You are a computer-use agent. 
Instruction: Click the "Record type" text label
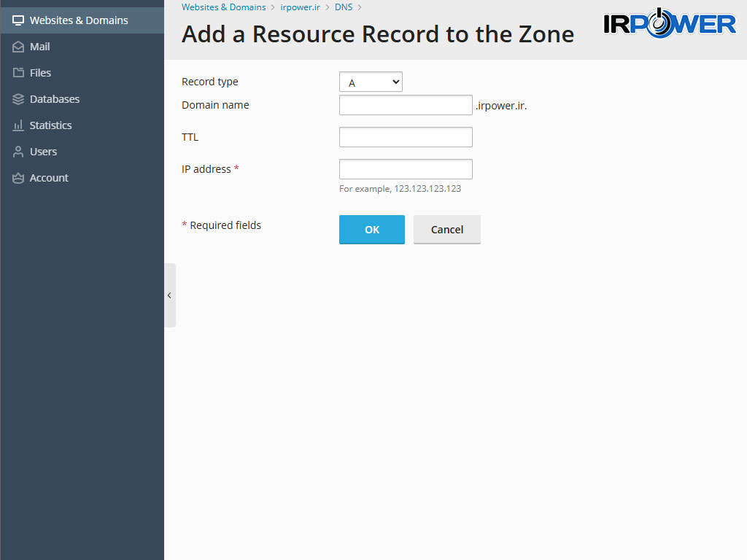[x=209, y=82]
